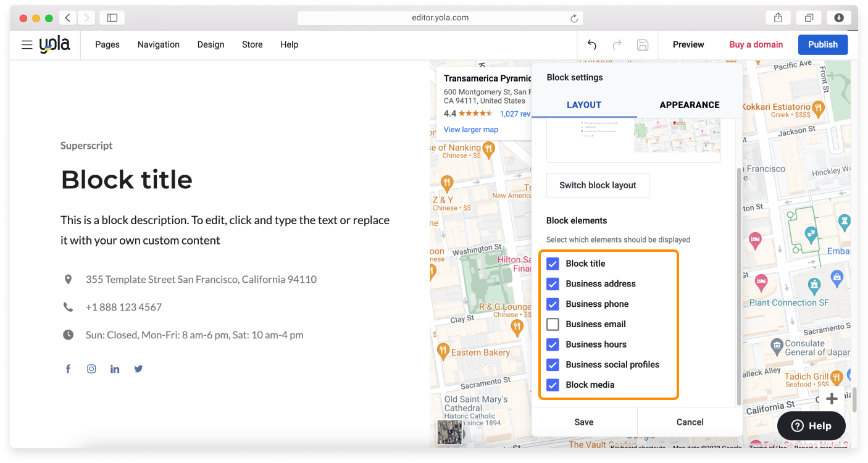This screenshot has width=868, height=463.
Task: Switch to the Appearance tab
Action: click(689, 105)
